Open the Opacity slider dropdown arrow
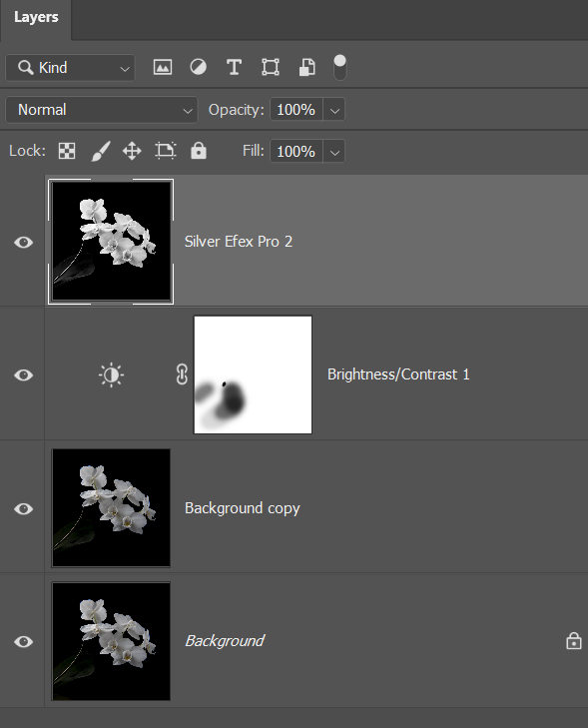 [334, 111]
